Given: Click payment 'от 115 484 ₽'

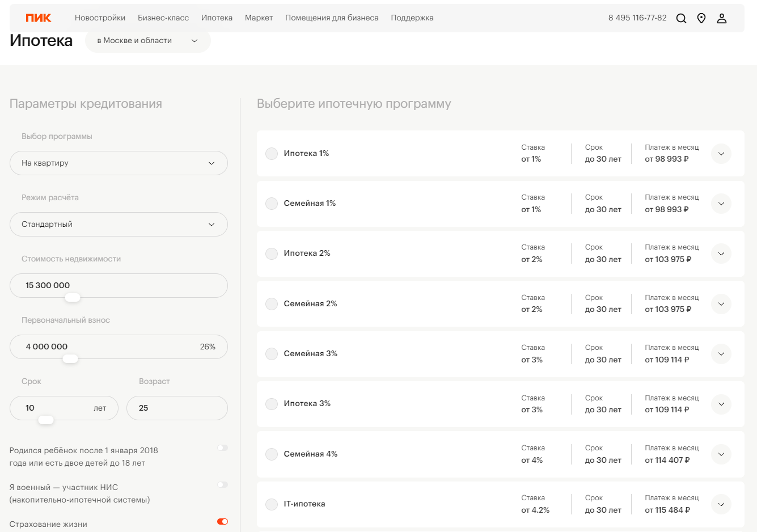Looking at the screenshot, I should point(667,510).
